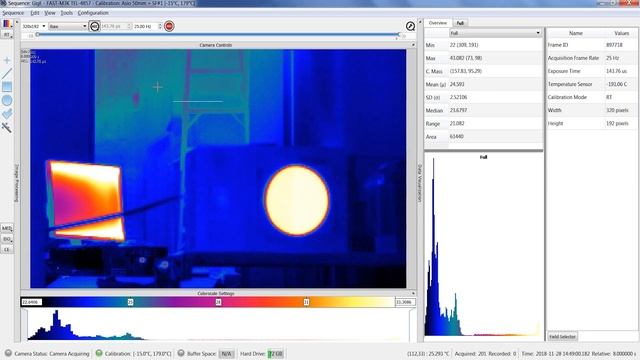Select the line ROI tool
640x360 pixels.
(x=7, y=73)
